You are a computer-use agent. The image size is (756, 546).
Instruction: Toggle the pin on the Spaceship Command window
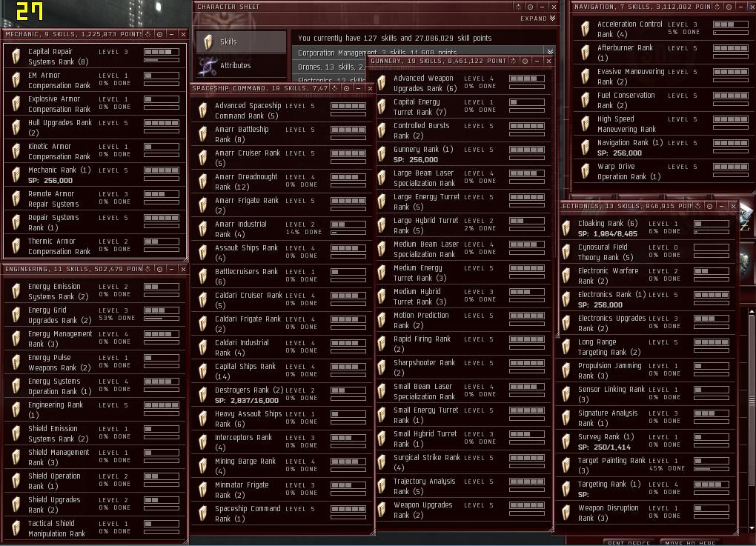pos(346,88)
